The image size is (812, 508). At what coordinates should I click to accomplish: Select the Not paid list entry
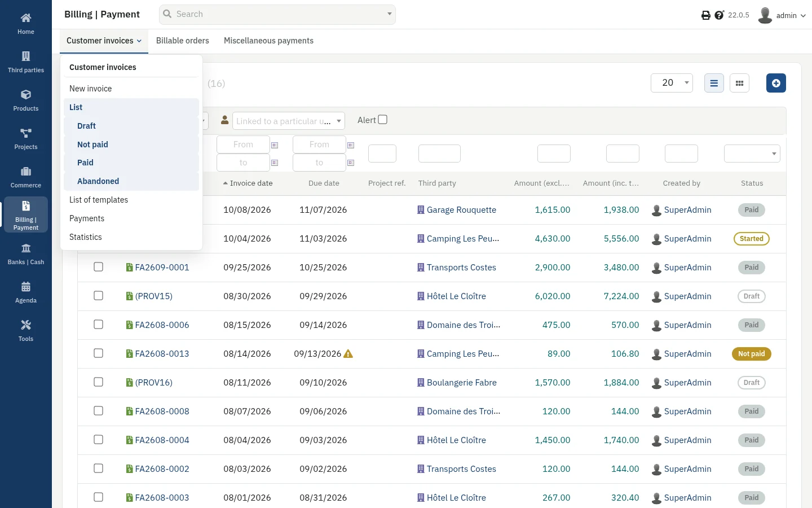pos(92,144)
